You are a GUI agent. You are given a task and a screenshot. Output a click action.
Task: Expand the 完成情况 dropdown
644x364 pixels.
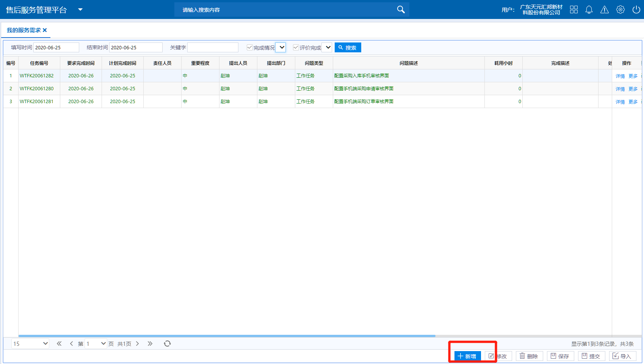281,47
